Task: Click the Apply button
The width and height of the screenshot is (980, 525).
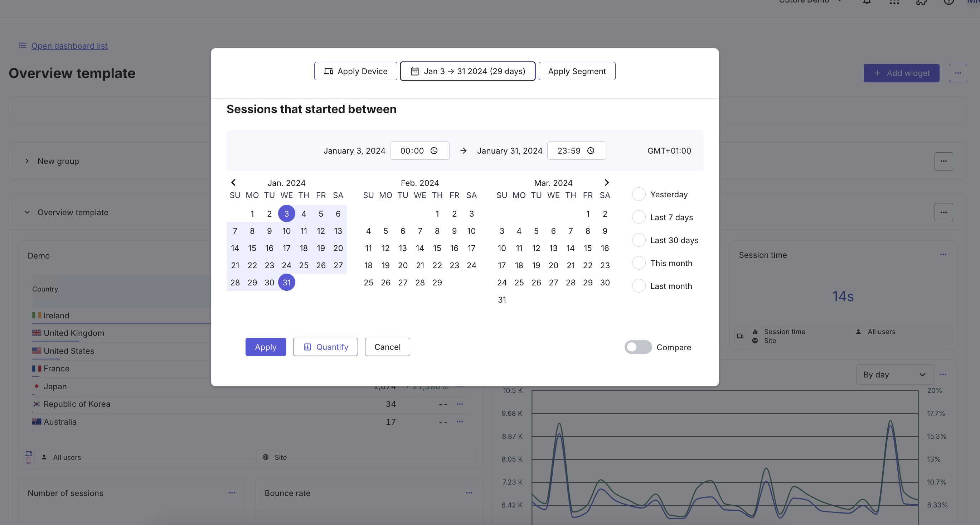Action: (266, 347)
